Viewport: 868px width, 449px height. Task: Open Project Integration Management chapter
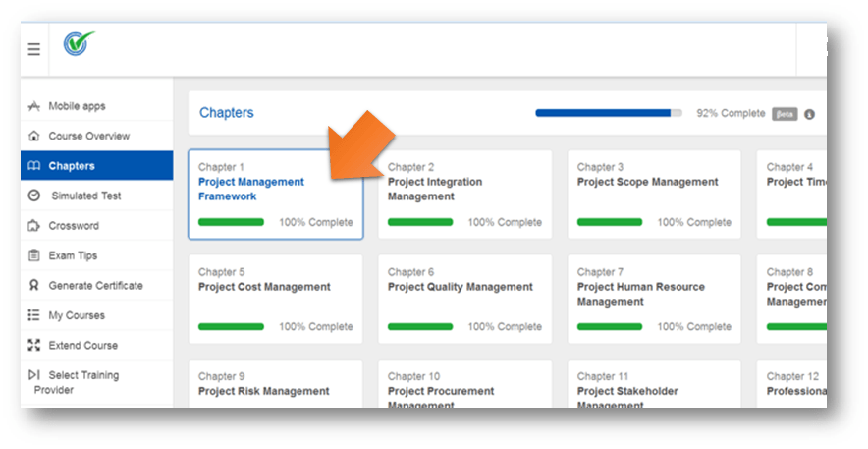point(434,189)
